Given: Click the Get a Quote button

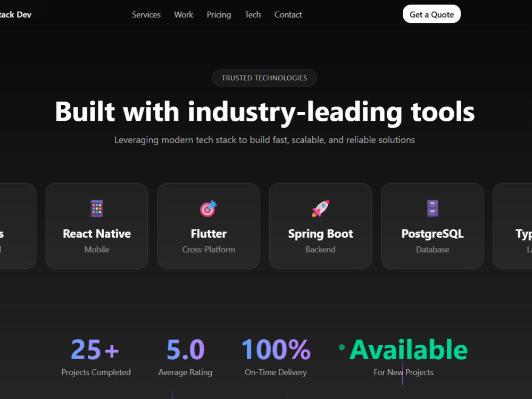Looking at the screenshot, I should [x=431, y=14].
